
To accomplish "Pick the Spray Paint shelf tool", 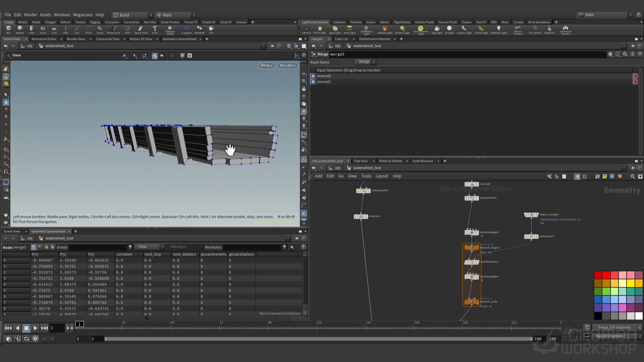I will click(x=141, y=29).
